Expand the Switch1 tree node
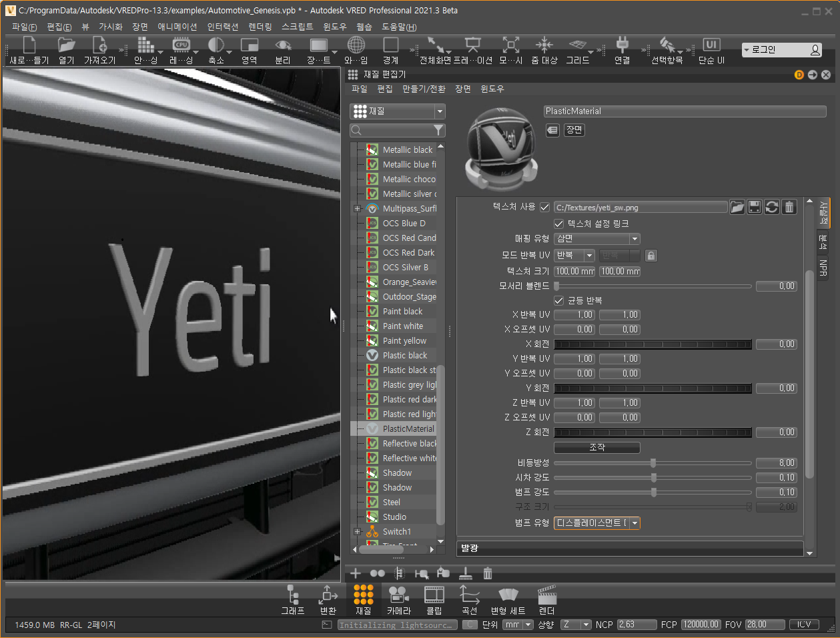The height and width of the screenshot is (638, 840). tap(357, 532)
